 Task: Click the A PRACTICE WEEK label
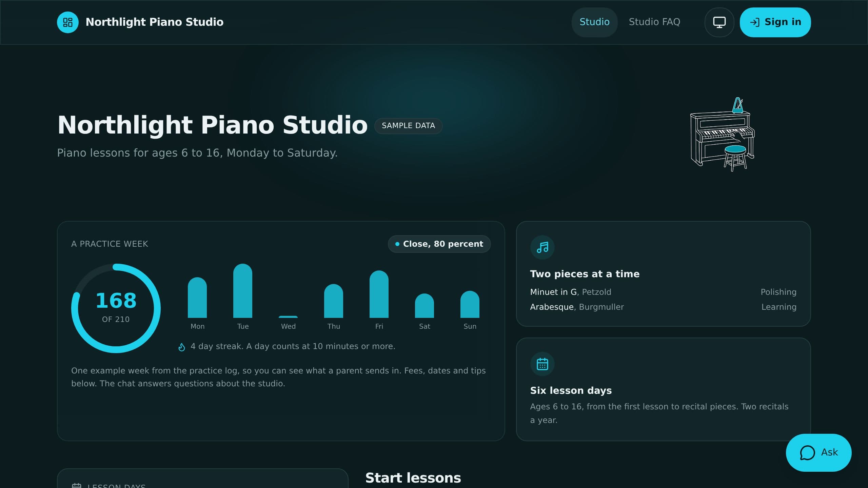point(110,244)
